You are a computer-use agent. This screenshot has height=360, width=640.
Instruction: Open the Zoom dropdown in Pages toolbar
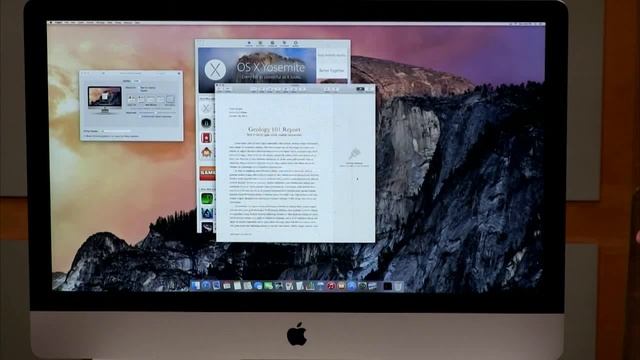click(x=229, y=89)
